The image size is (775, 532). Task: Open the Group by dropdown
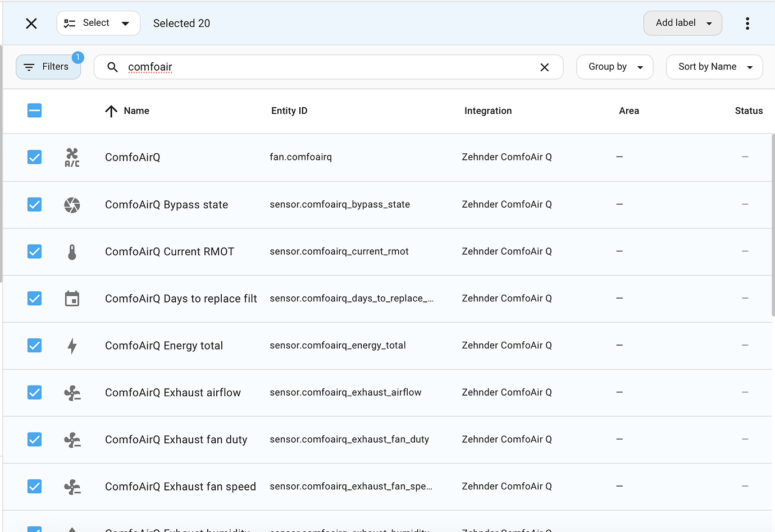(614, 67)
